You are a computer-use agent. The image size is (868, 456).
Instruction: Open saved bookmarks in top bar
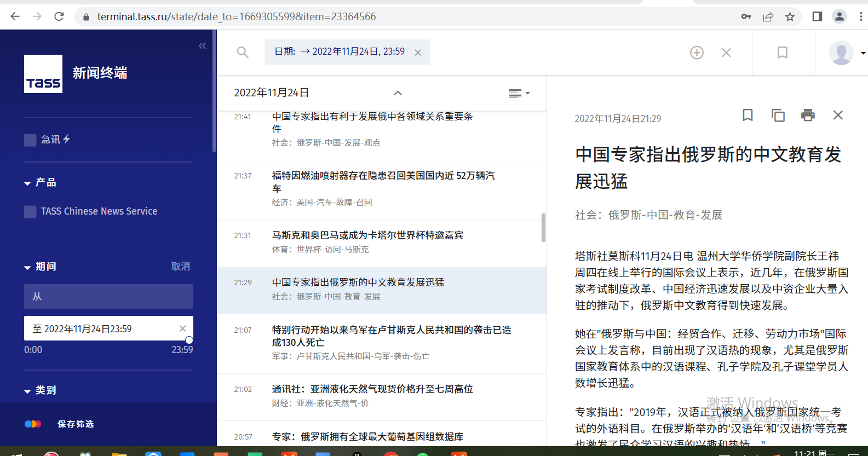click(783, 53)
